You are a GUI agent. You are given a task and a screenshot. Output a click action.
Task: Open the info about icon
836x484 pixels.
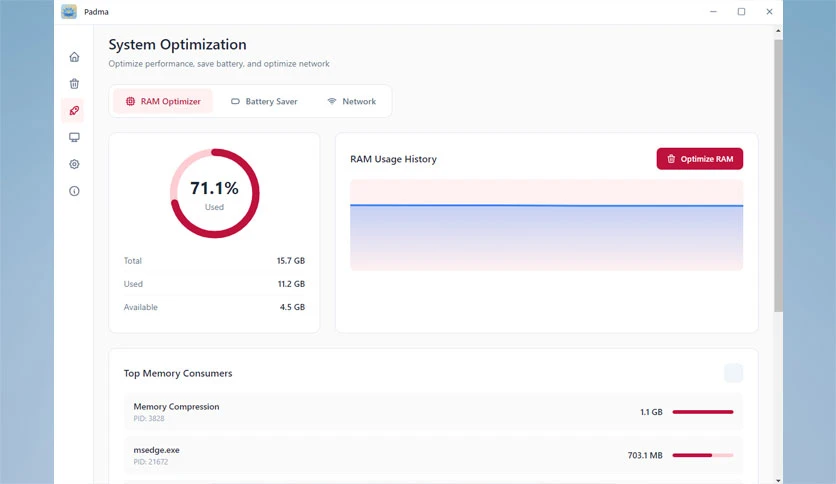74,191
